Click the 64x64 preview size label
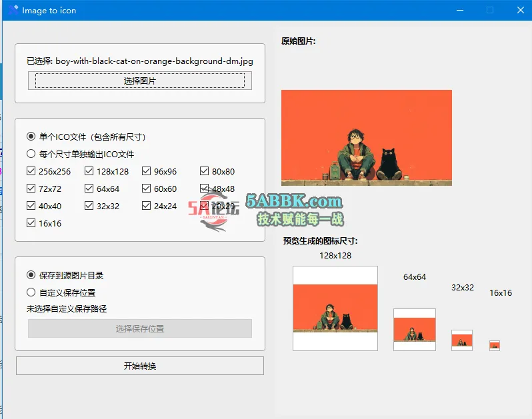Image resolution: width=532 pixels, height=419 pixels. 415,276
